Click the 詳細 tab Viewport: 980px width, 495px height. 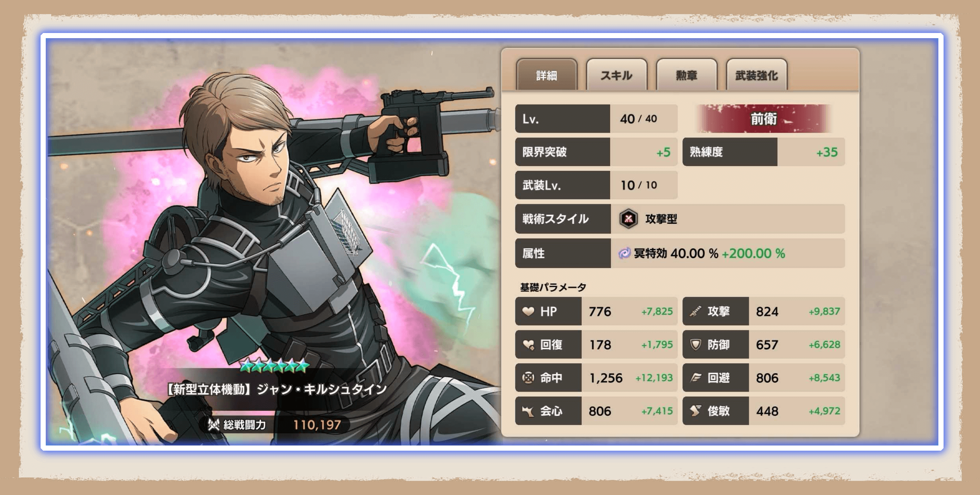[x=546, y=75]
